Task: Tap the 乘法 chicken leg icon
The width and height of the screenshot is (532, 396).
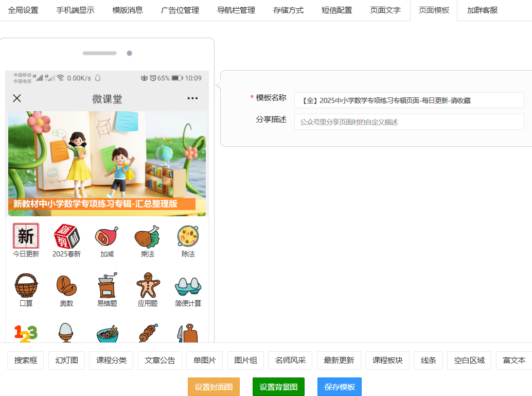Action: click(x=148, y=236)
